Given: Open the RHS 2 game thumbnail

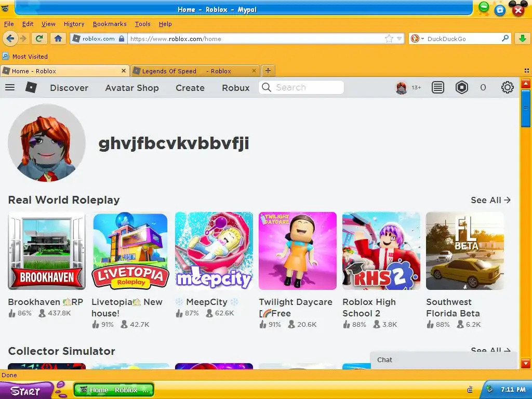Looking at the screenshot, I should pyautogui.click(x=381, y=251).
